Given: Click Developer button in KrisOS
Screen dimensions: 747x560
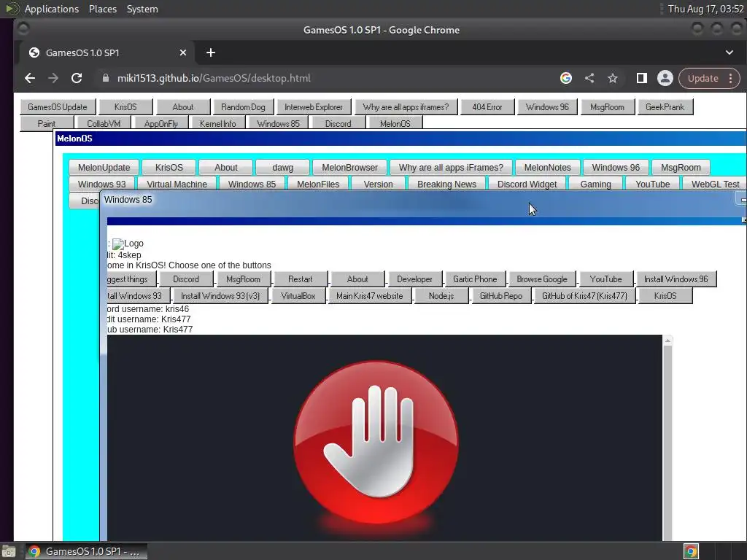Looking at the screenshot, I should pos(414,279).
